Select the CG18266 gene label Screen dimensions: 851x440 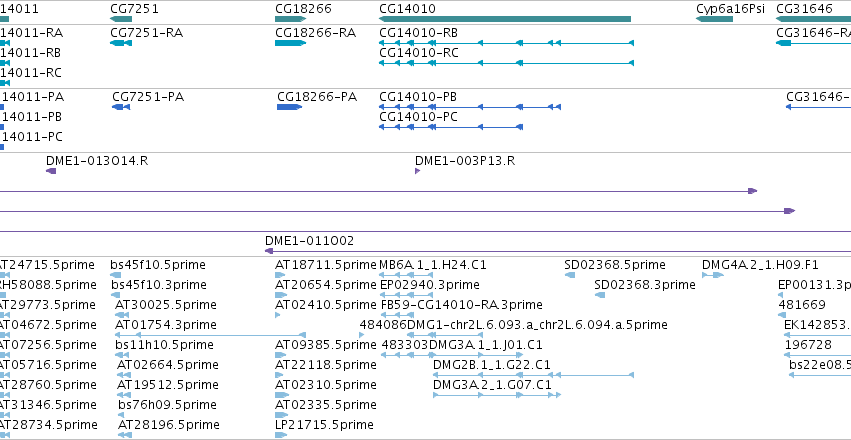click(303, 9)
